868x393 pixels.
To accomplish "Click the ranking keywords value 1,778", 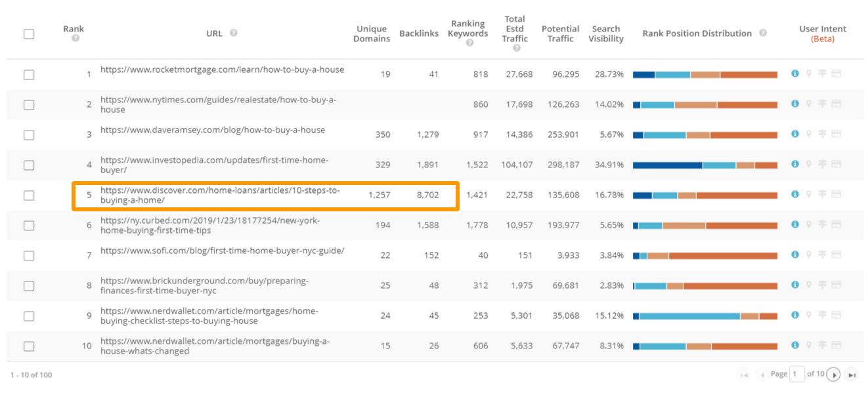I will [x=477, y=226].
